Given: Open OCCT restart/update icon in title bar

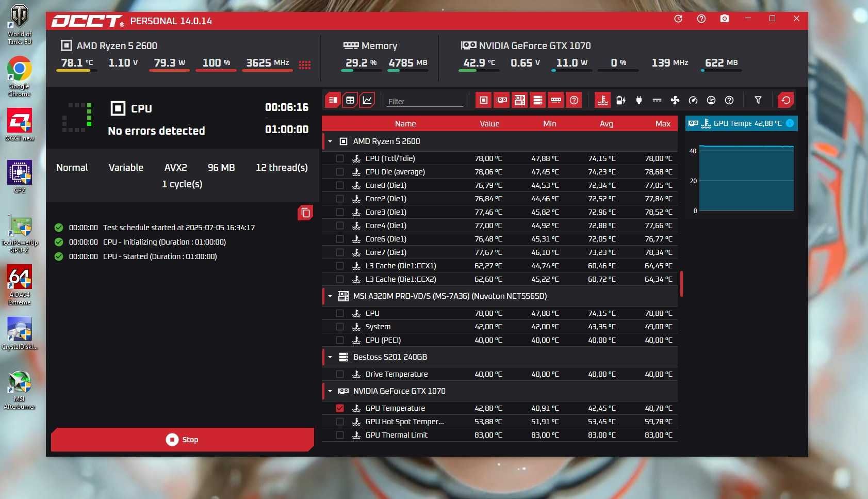Looking at the screenshot, I should (678, 19).
